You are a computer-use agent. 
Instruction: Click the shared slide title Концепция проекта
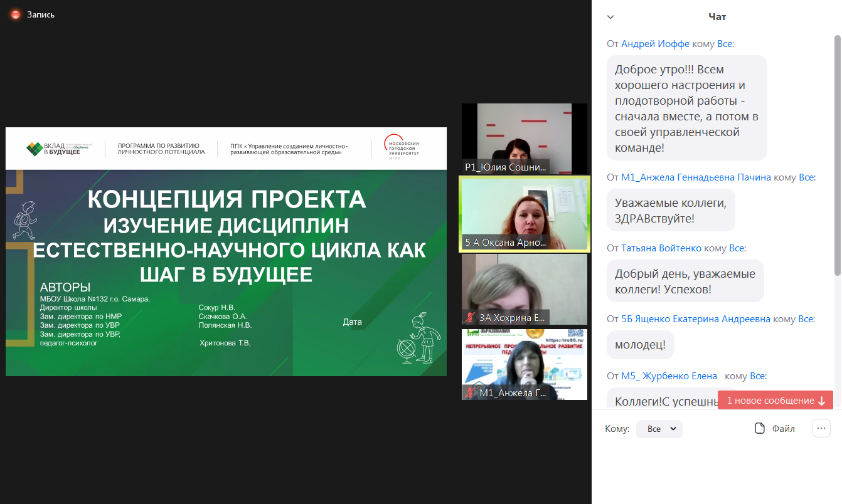(x=226, y=199)
